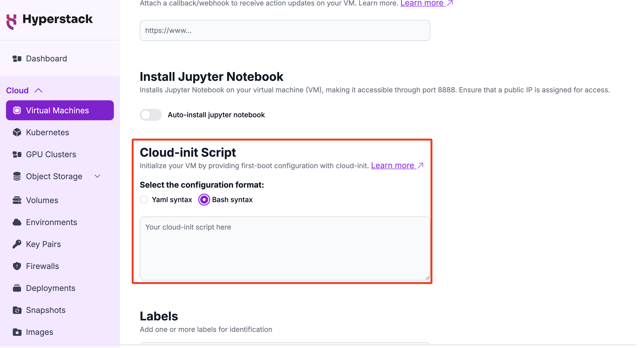The height and width of the screenshot is (348, 644).
Task: Click 'Add one or more labels for identification' text
Action: [x=206, y=329]
